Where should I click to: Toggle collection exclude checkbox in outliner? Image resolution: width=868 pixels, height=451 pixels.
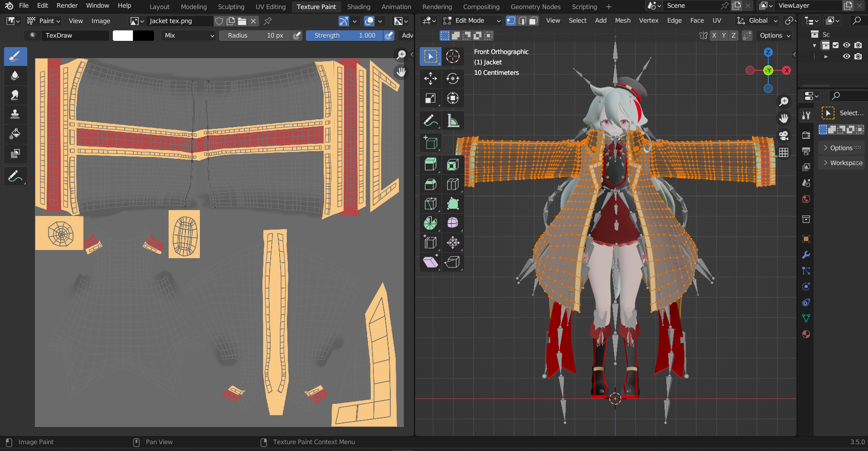(x=836, y=45)
